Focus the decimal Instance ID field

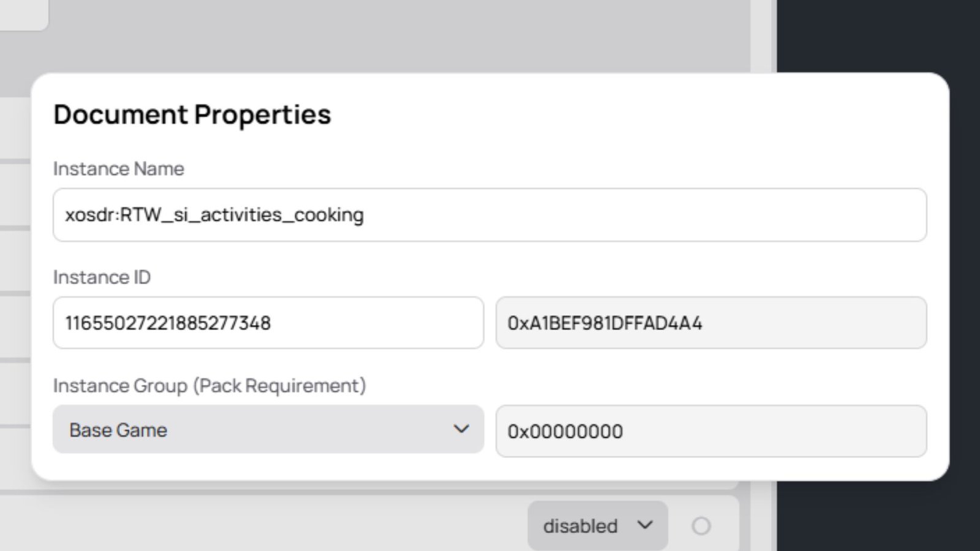[x=268, y=323]
